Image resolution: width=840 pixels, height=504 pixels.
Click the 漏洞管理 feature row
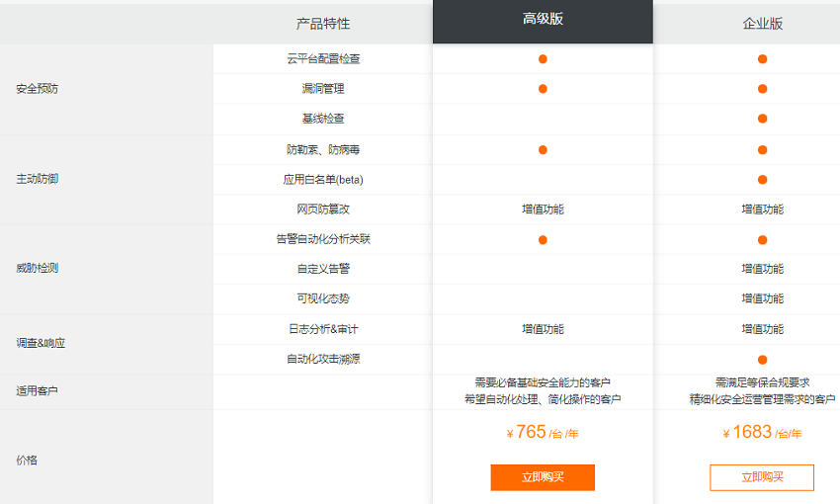323,88
